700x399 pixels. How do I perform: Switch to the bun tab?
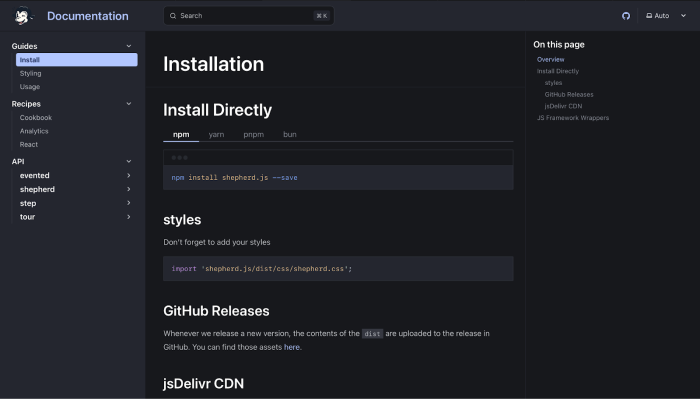click(x=290, y=134)
